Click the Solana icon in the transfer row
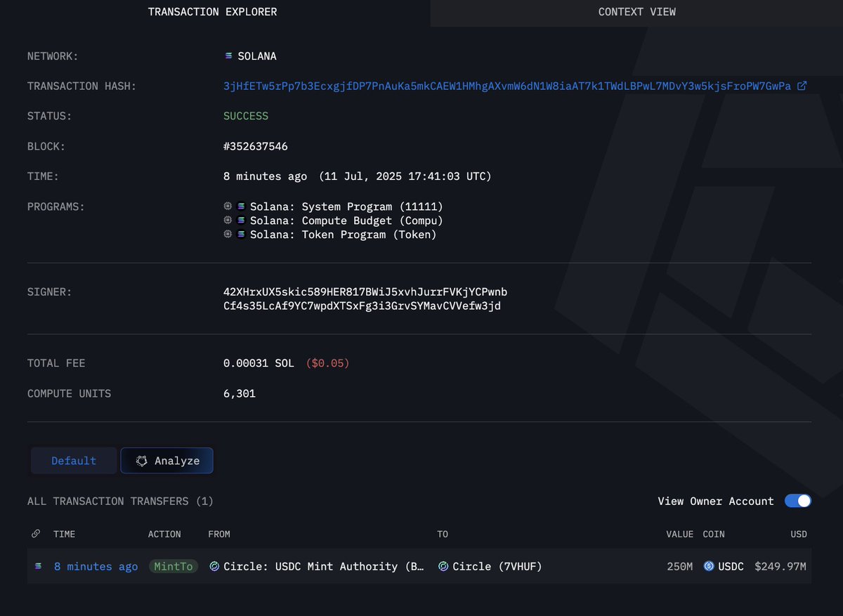The height and width of the screenshot is (616, 843). click(39, 566)
